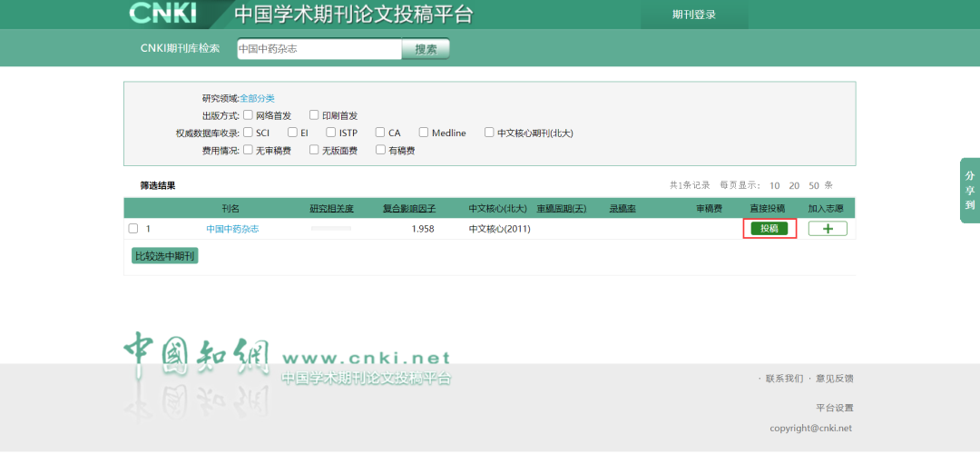Click the 录稿率 column header

(x=622, y=208)
